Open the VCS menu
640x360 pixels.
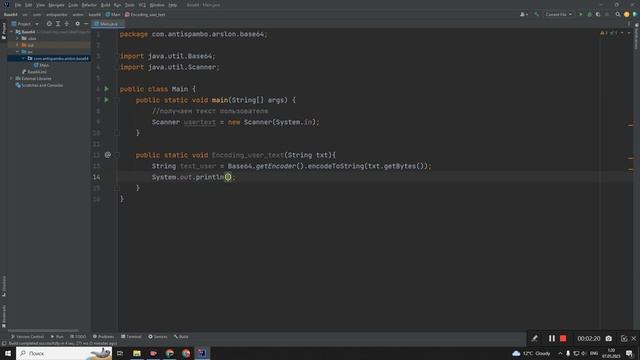pos(142,5)
